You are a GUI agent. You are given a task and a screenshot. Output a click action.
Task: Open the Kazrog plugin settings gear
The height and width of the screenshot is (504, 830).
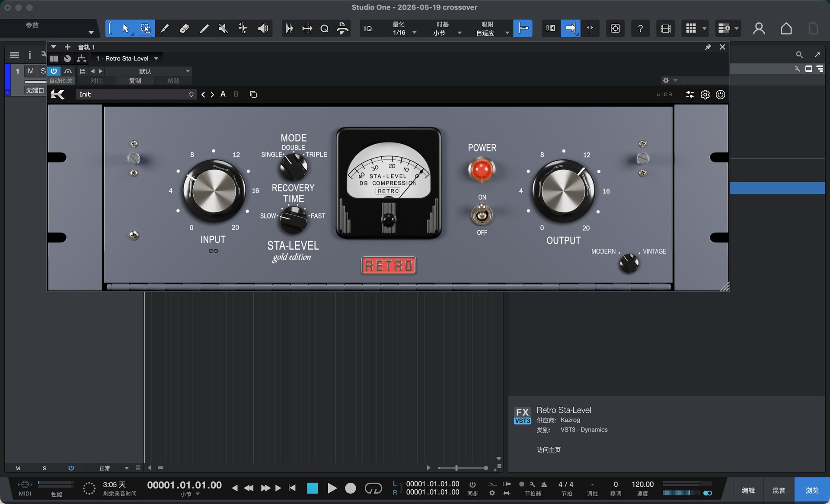[x=705, y=95]
